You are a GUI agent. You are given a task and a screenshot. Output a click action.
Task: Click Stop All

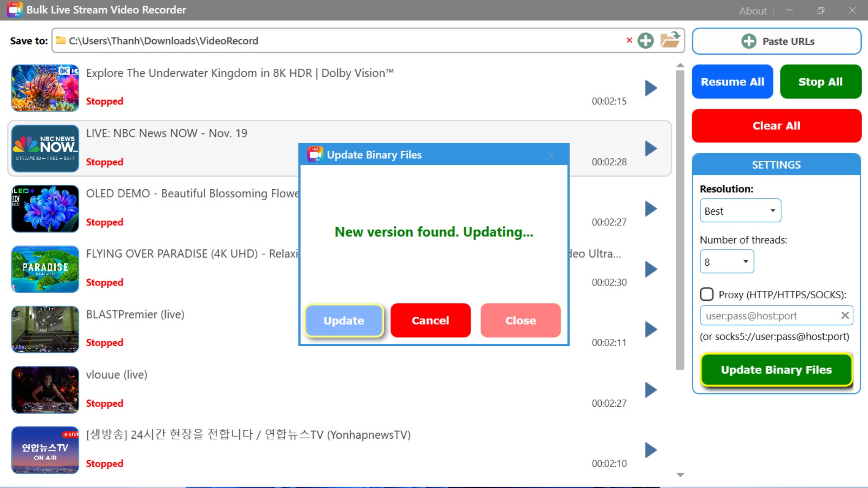coord(821,81)
